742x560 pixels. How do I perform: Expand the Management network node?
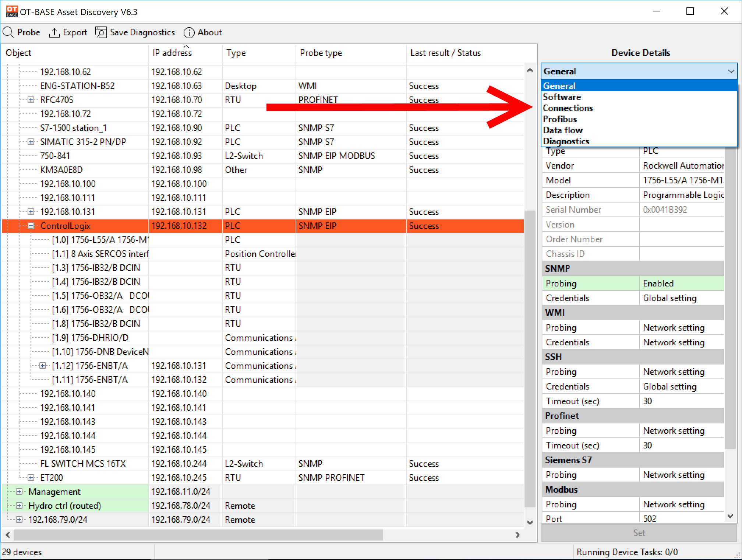click(19, 492)
